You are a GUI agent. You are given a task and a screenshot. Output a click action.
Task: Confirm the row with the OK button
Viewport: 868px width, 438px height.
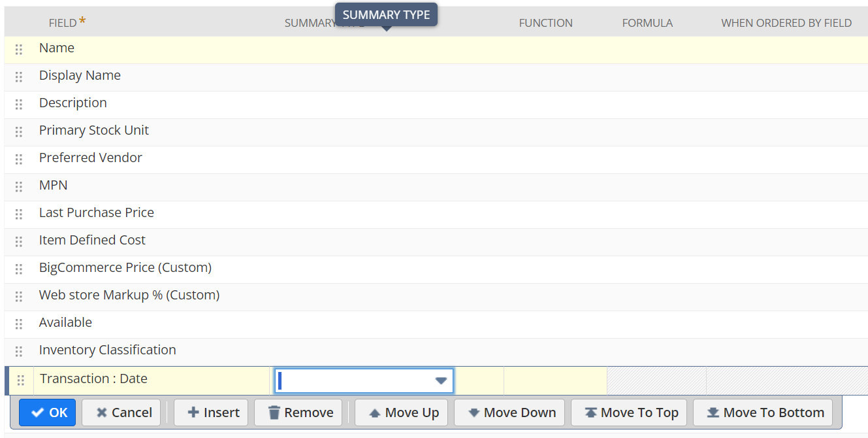point(48,413)
